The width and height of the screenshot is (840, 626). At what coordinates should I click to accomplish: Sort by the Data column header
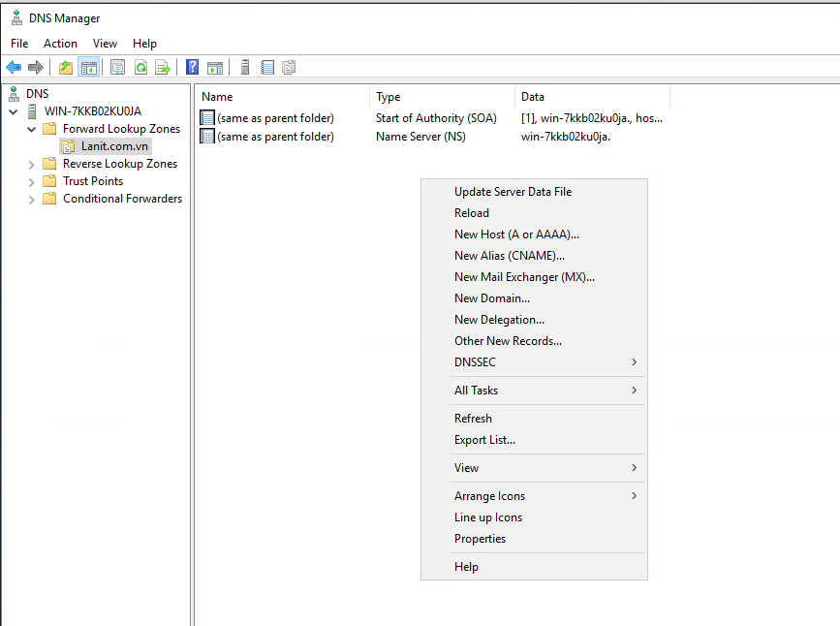593,97
